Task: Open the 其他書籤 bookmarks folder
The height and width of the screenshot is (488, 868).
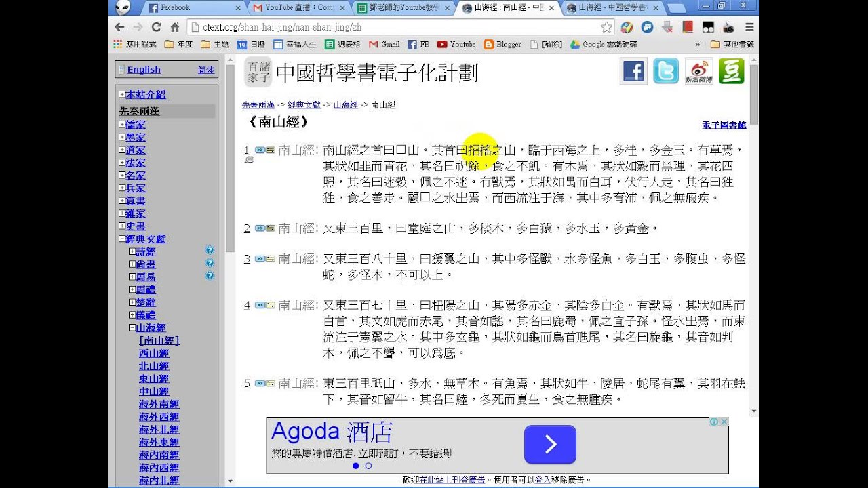Action: [732, 45]
